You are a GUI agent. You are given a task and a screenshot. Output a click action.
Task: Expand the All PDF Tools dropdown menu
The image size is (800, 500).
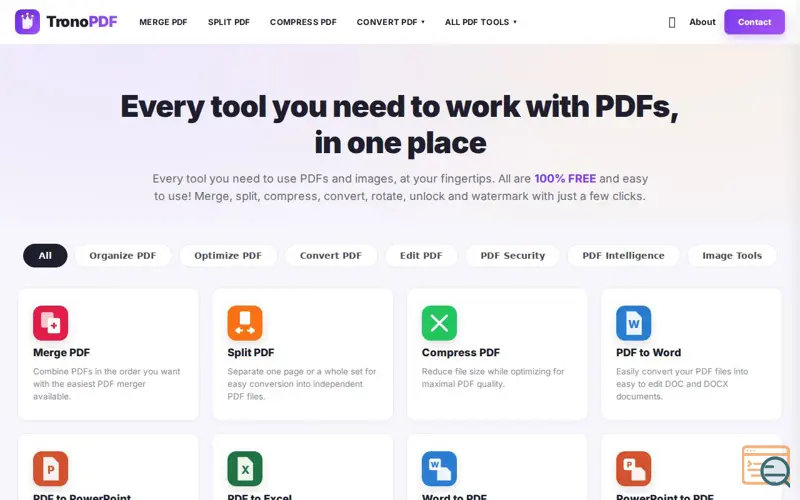coord(481,22)
